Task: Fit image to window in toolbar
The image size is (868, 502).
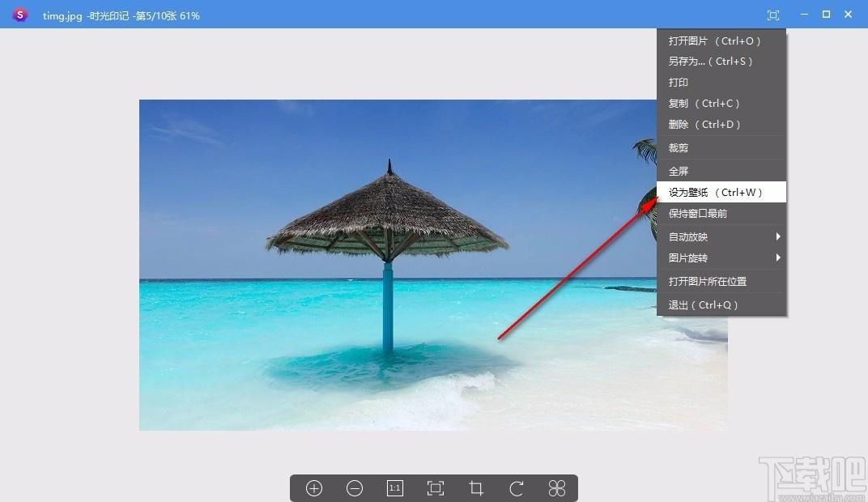Action: click(436, 488)
